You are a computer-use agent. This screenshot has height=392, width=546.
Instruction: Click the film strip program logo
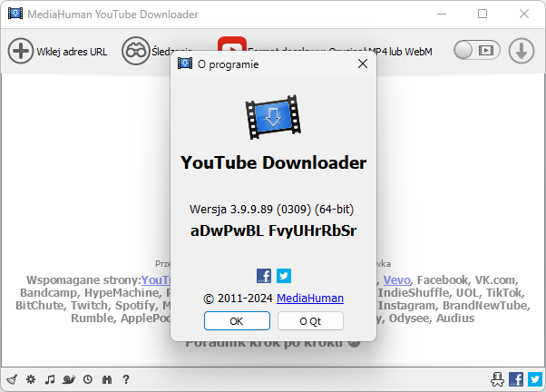[x=273, y=117]
